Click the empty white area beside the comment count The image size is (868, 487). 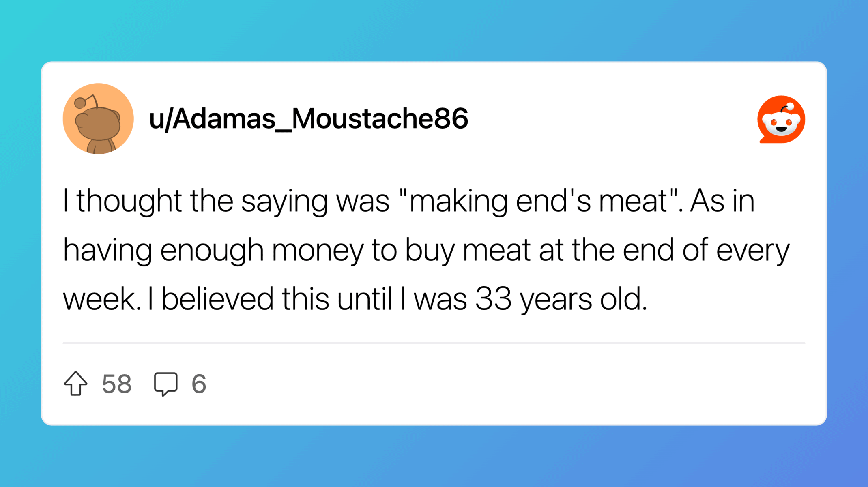(x=487, y=384)
